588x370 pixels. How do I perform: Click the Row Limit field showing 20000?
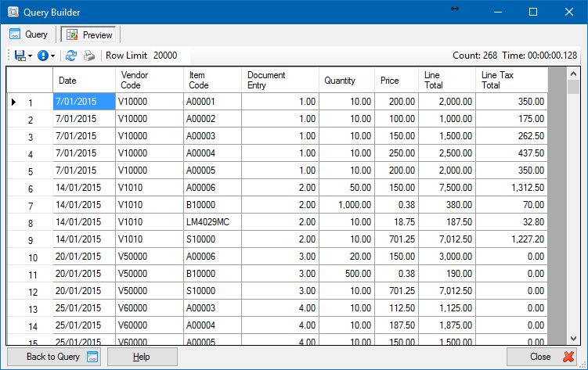(170, 56)
